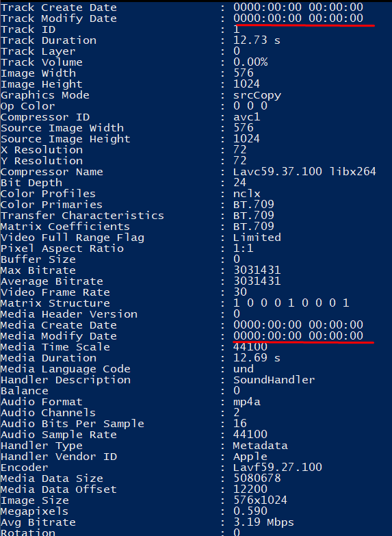The image size is (392, 536).
Task: Select the Media Time Scale label
Action: tap(55, 346)
